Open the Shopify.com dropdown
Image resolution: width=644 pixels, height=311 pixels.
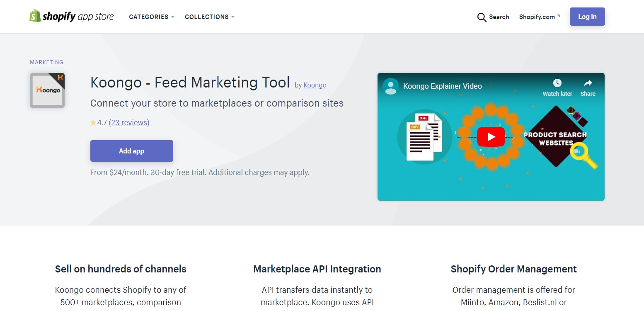(539, 17)
